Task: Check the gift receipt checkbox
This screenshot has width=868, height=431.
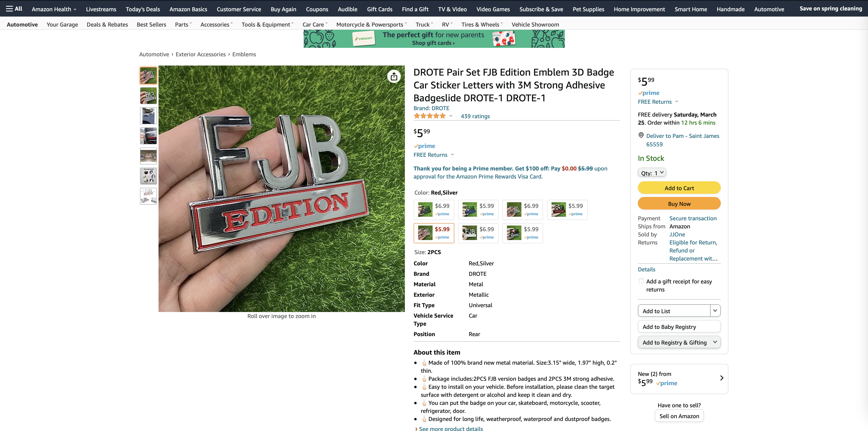Action: [641, 281]
